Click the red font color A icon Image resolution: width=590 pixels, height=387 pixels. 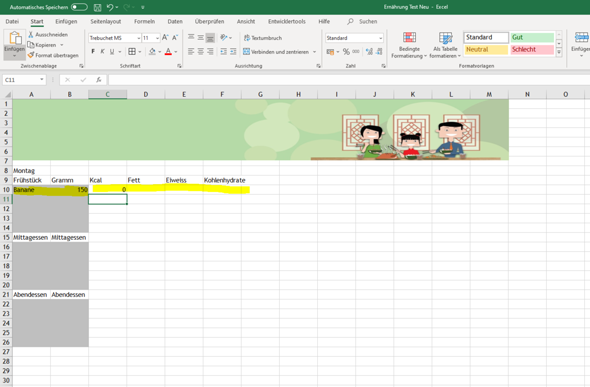[x=168, y=52]
